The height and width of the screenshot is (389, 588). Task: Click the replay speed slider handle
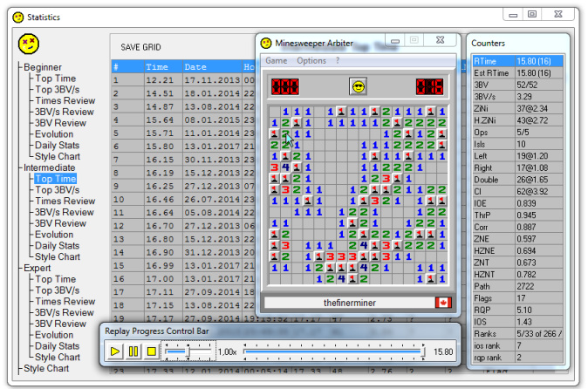[188, 351]
